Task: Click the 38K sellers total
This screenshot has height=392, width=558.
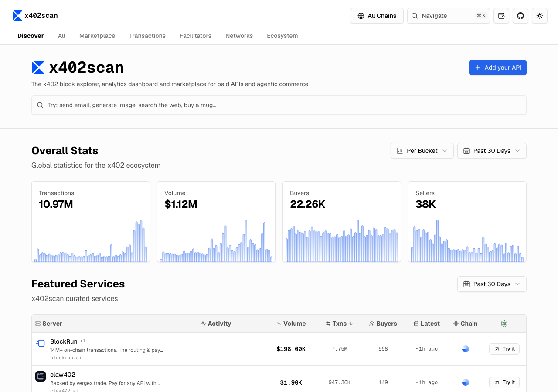Action: coord(425,204)
